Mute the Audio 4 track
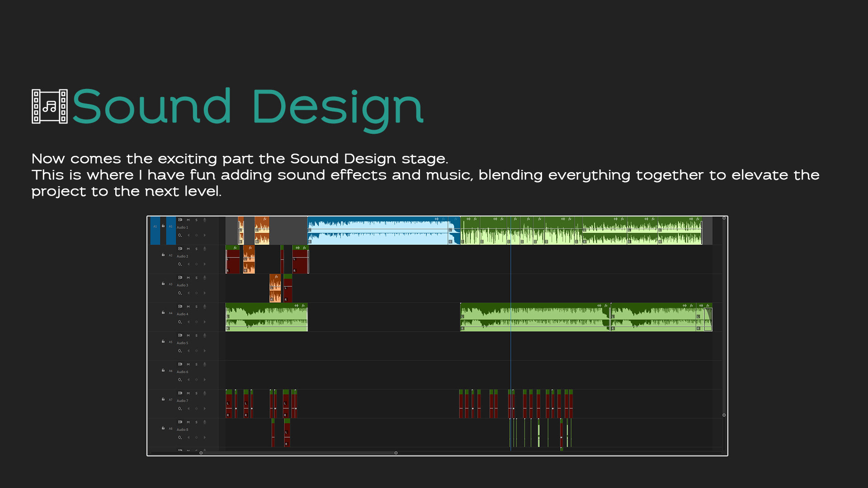Image resolution: width=868 pixels, height=488 pixels. click(188, 307)
